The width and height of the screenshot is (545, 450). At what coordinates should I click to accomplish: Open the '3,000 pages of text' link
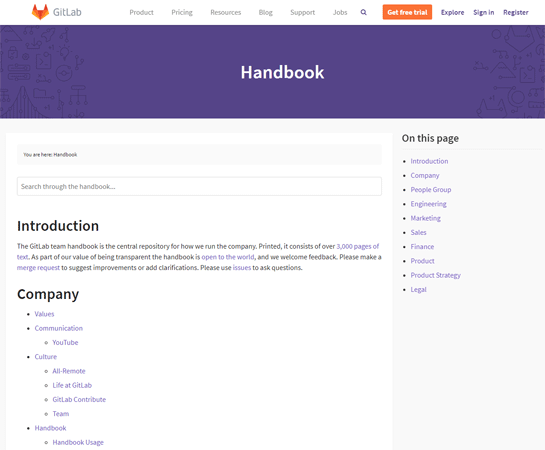(x=358, y=246)
